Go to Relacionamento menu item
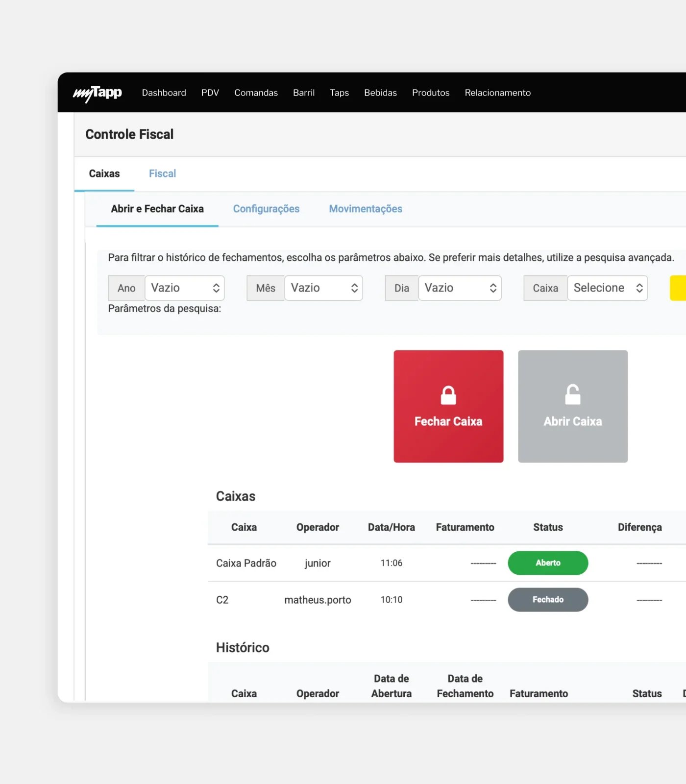This screenshot has width=686, height=784. [x=498, y=93]
